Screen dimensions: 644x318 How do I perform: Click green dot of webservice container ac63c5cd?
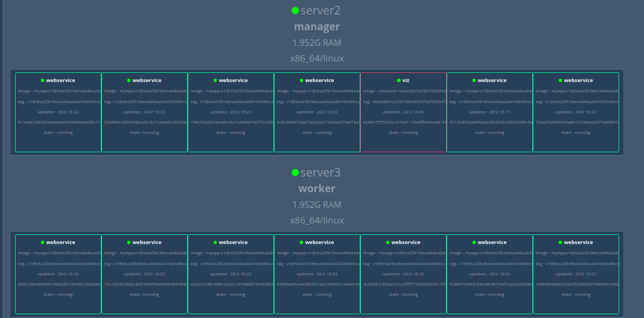pyautogui.click(x=215, y=243)
